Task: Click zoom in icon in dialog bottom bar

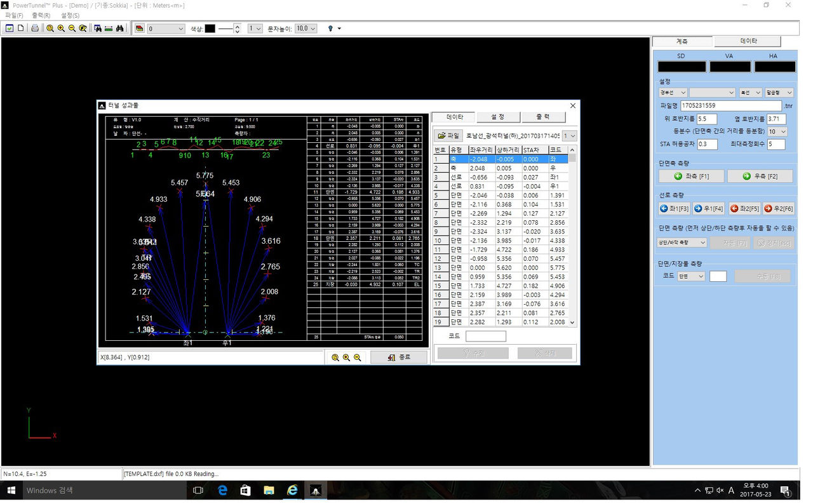Action: (346, 357)
